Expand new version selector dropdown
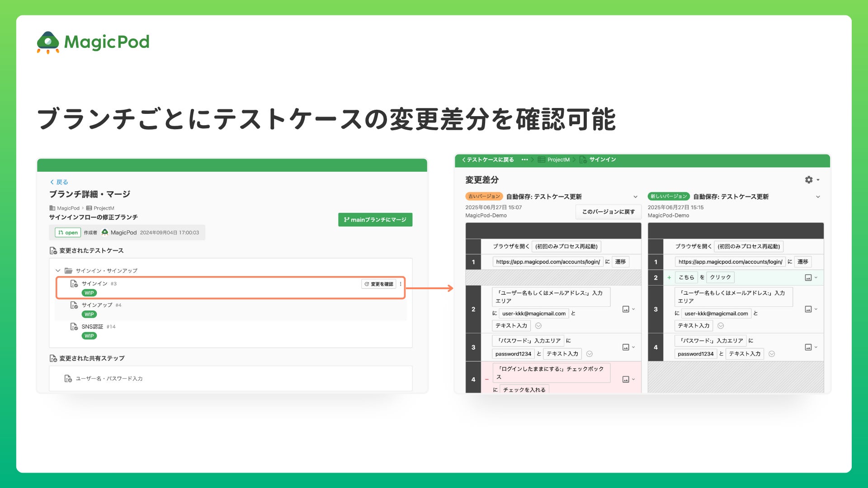Image resolution: width=868 pixels, height=488 pixels. 818,197
